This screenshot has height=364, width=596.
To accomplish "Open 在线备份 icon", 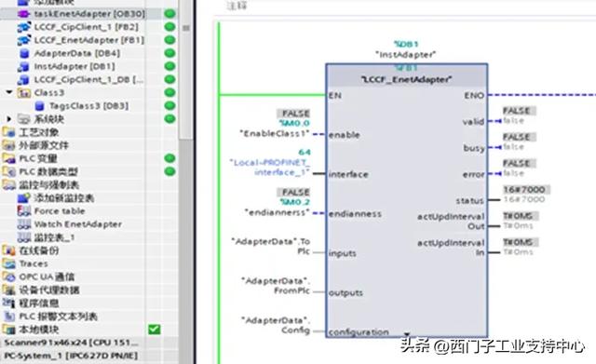I will pos(8,250).
